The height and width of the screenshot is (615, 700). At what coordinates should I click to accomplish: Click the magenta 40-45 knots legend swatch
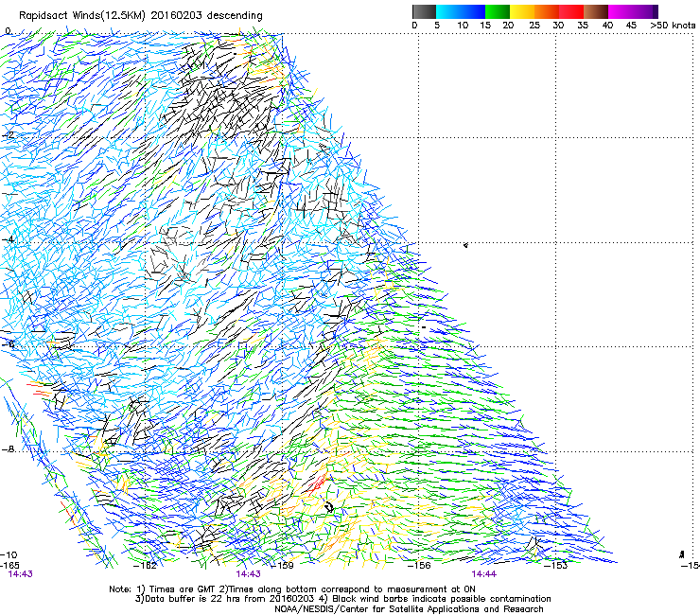(621, 11)
